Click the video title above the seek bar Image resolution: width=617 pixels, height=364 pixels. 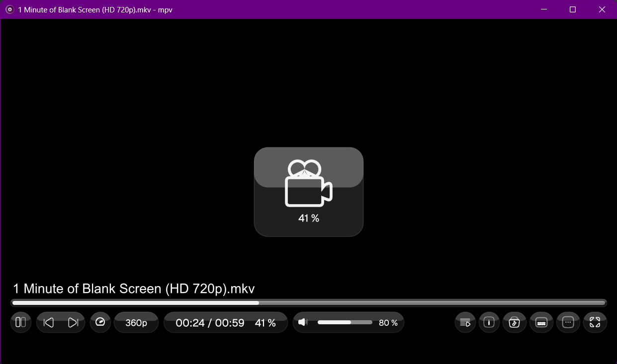pos(134,289)
